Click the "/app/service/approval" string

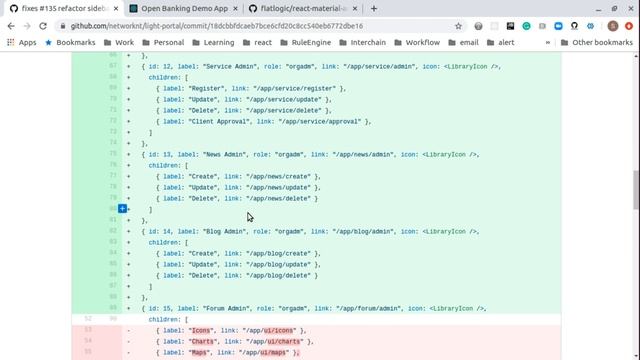[320, 122]
